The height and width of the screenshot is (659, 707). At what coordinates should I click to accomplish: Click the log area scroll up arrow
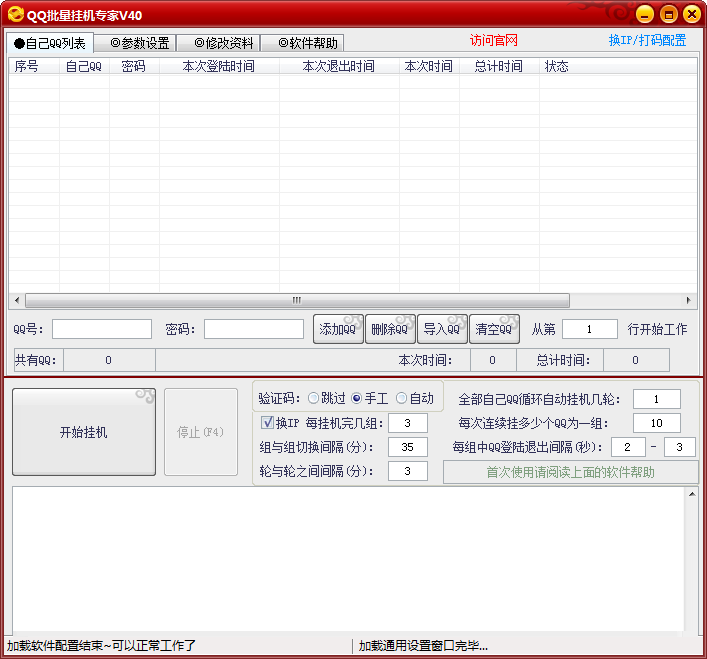point(692,494)
